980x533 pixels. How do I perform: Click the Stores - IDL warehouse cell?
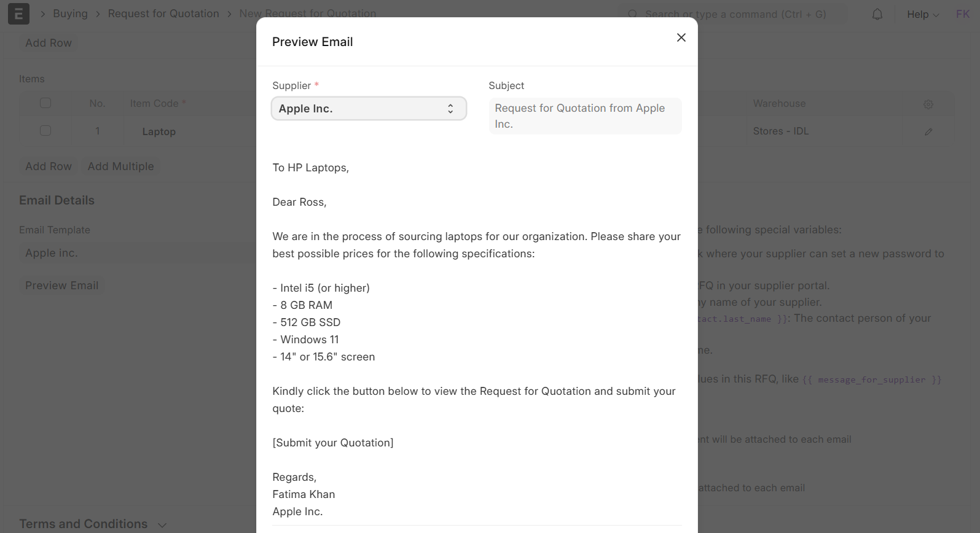pyautogui.click(x=780, y=131)
